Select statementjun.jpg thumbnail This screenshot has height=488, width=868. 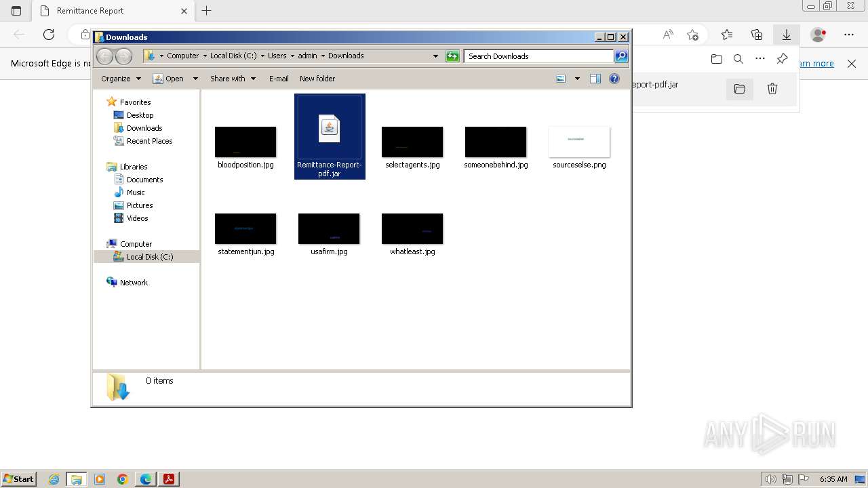(245, 228)
